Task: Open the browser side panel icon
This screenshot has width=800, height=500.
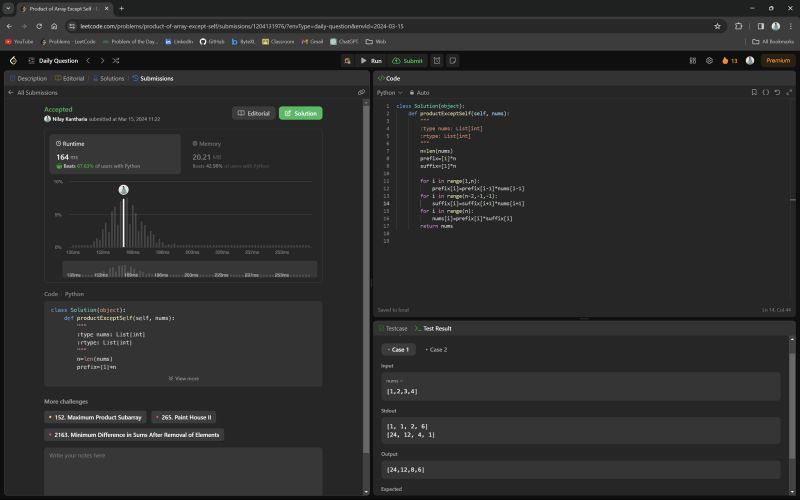Action: pyautogui.click(x=761, y=26)
